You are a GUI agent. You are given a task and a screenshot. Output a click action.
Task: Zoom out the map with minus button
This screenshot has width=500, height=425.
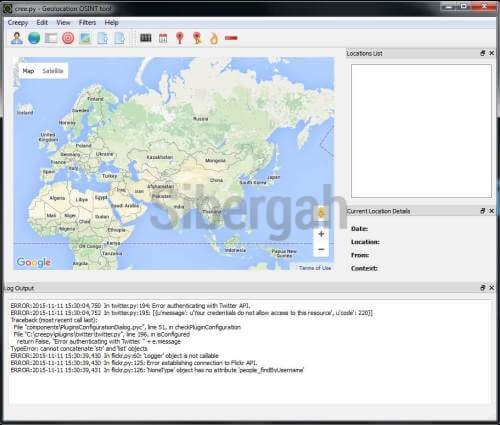point(321,249)
